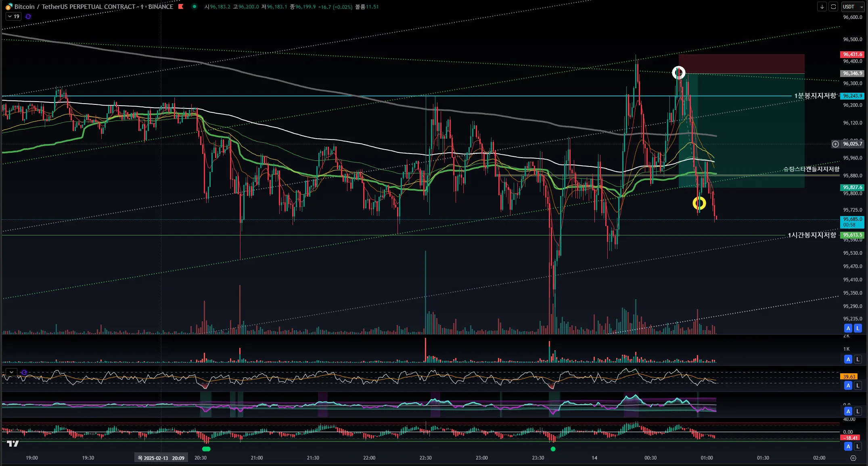The width and height of the screenshot is (868, 466).
Task: Toggle log scale L on main price pane
Action: [x=858, y=328]
